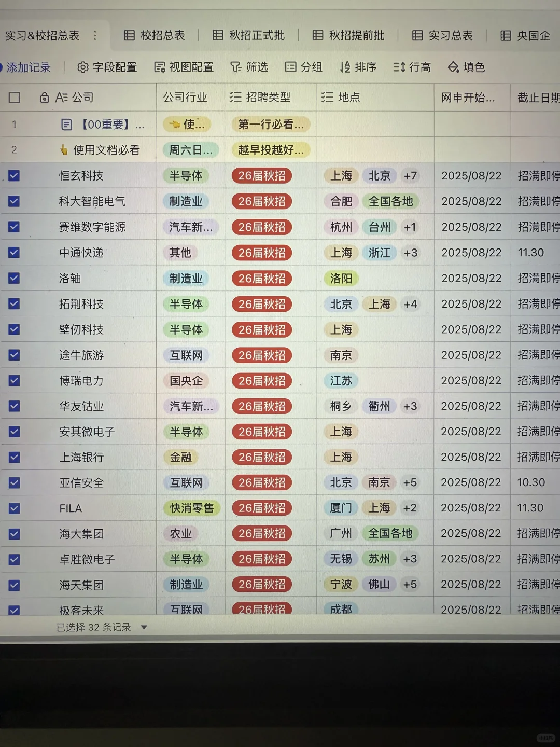Expand +7 locations for 恒玄科技
The height and width of the screenshot is (747, 560).
point(411,176)
